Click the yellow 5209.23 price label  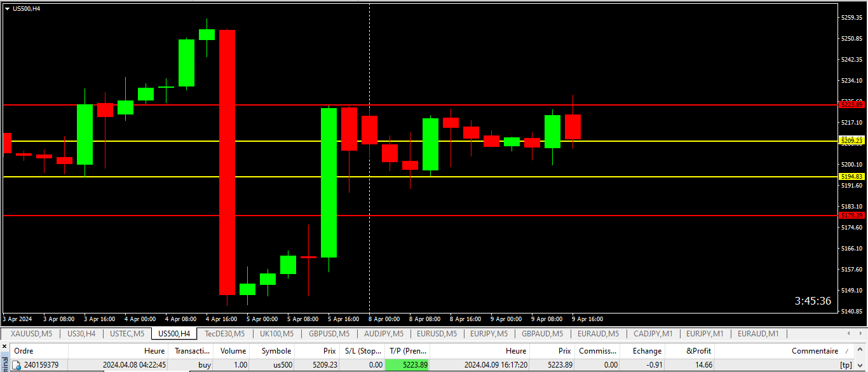pos(851,141)
